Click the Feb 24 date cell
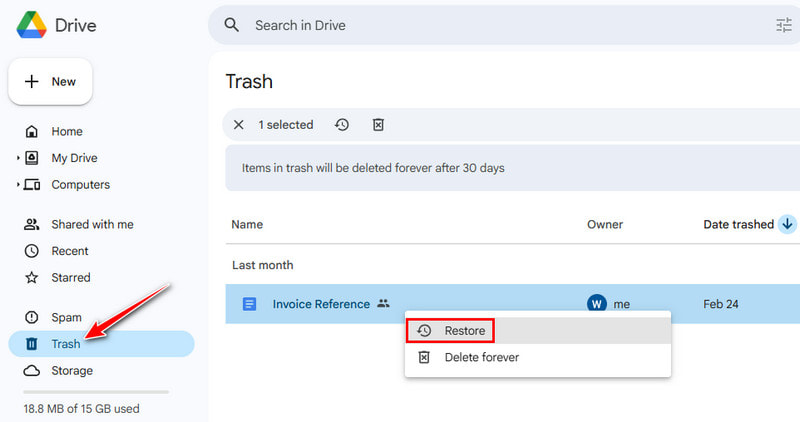The height and width of the screenshot is (422, 800). coord(720,304)
